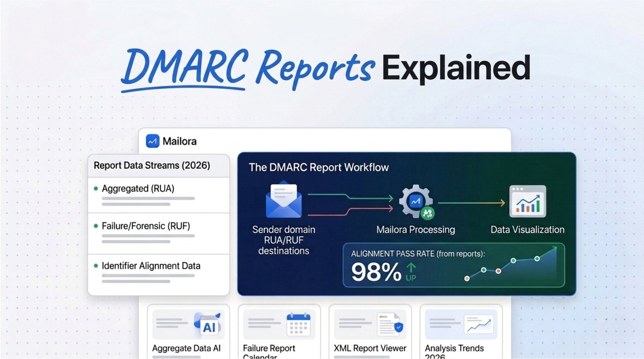
Task: Click the Sender domain RUA/RUF destinations label
Action: click(x=284, y=240)
